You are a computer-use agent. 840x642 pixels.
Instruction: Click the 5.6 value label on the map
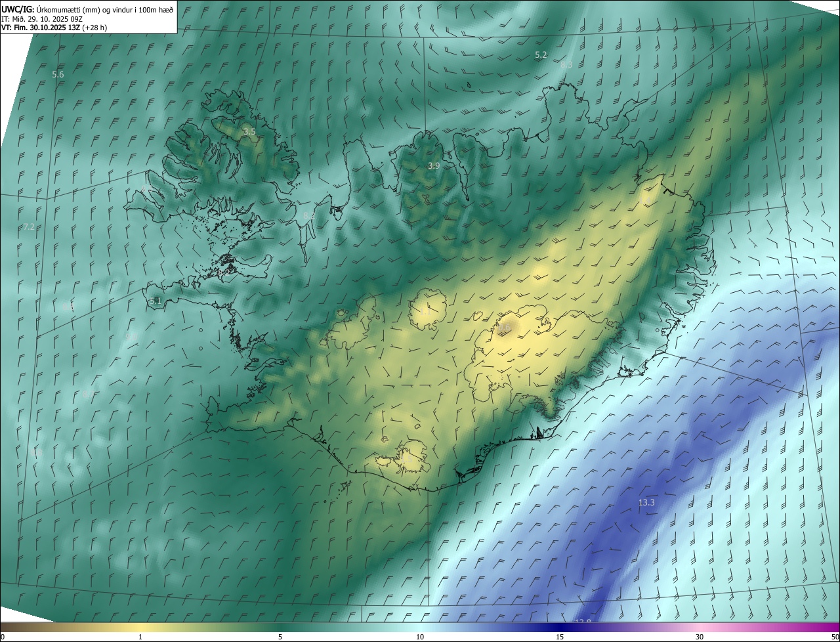[x=58, y=75]
